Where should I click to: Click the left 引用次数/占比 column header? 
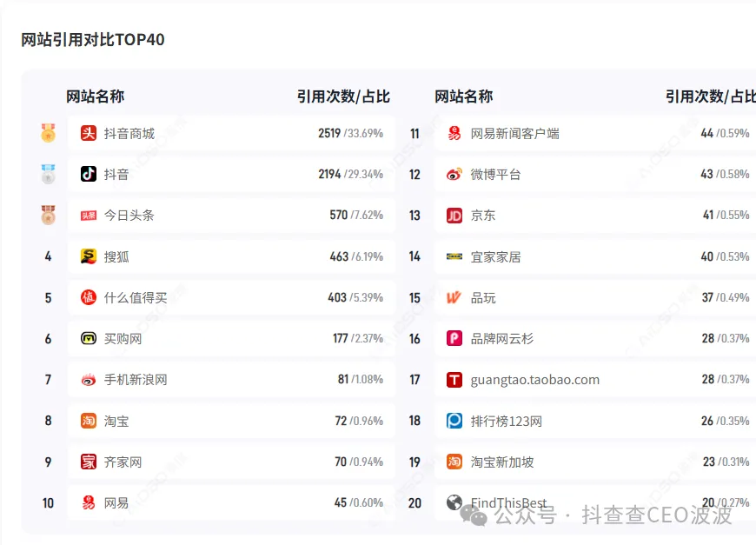[x=343, y=96]
